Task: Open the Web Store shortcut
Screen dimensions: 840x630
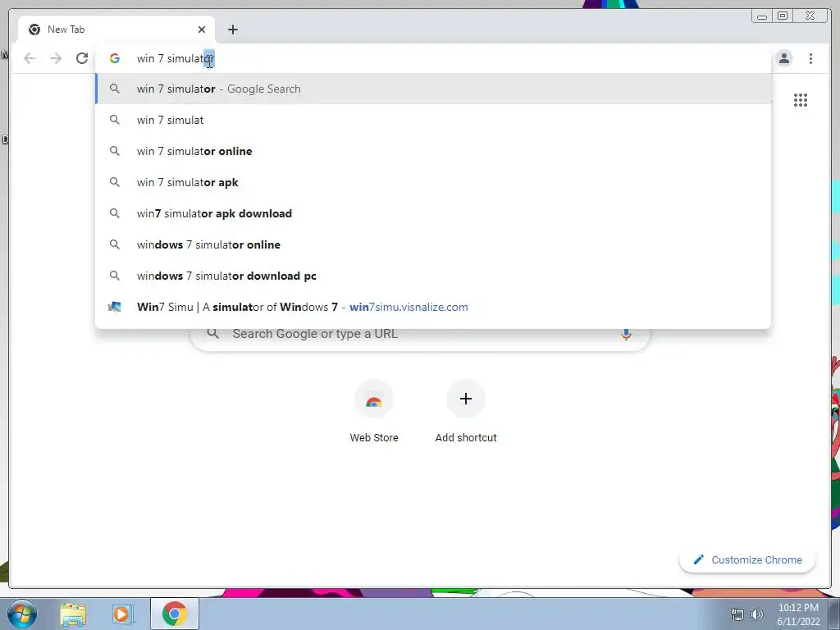Action: click(374, 412)
